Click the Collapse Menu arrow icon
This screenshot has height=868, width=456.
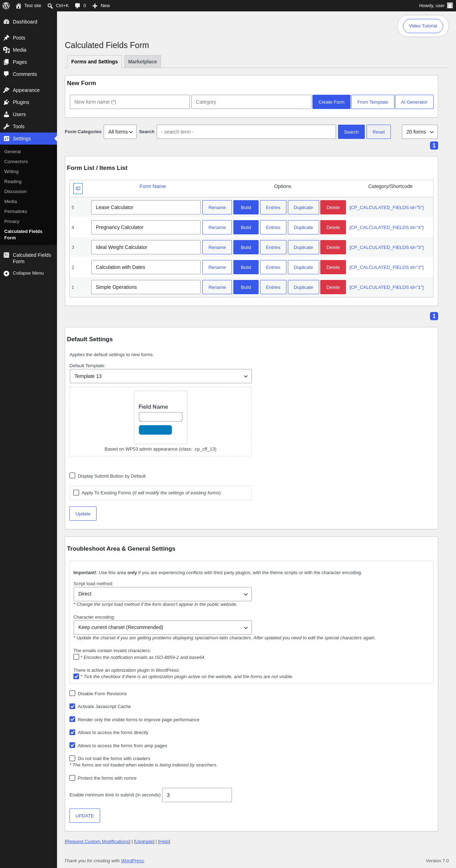click(x=6, y=273)
